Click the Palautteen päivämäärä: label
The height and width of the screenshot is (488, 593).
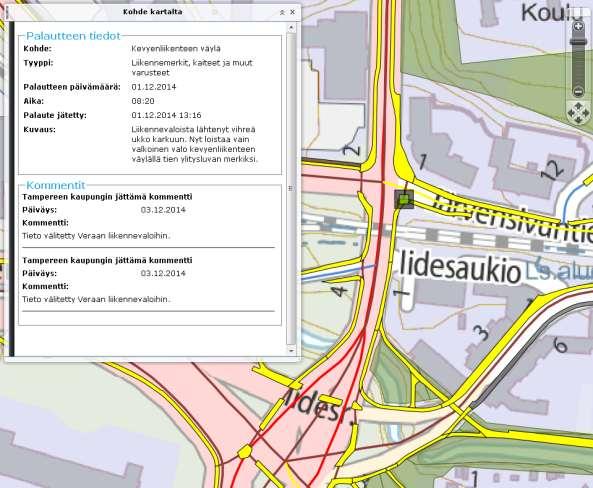click(72, 87)
